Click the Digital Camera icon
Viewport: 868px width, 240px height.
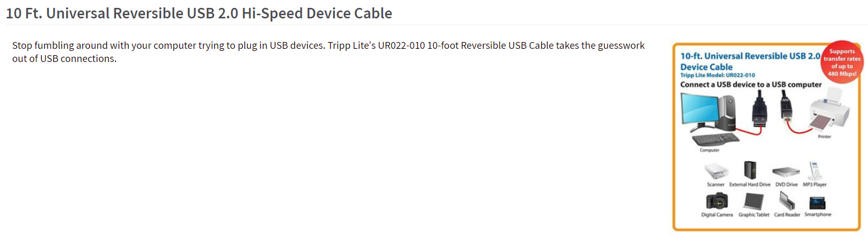717,201
